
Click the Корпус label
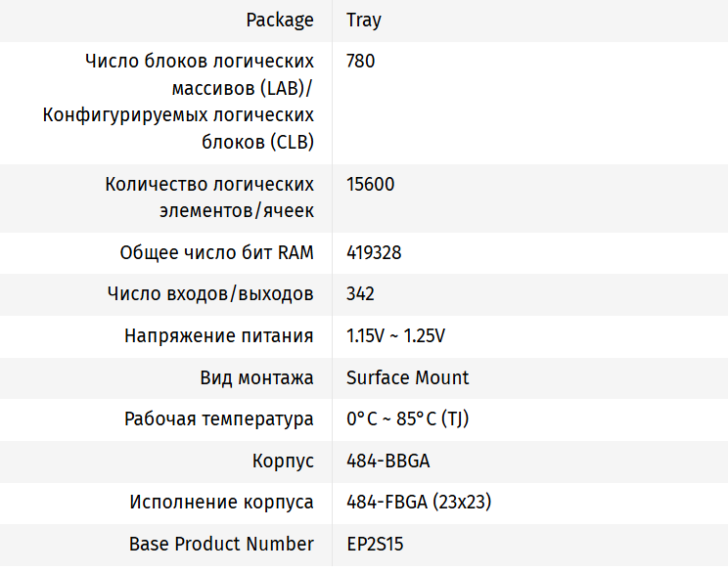click(x=283, y=461)
